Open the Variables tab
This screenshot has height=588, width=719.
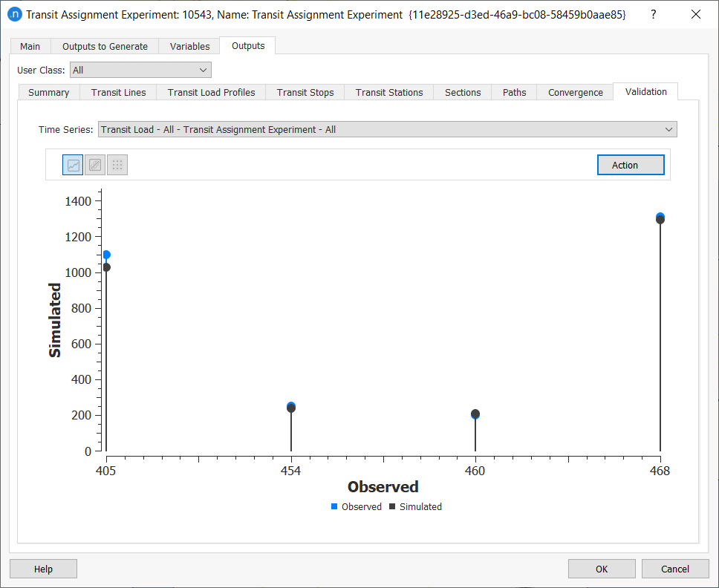pyautogui.click(x=189, y=45)
